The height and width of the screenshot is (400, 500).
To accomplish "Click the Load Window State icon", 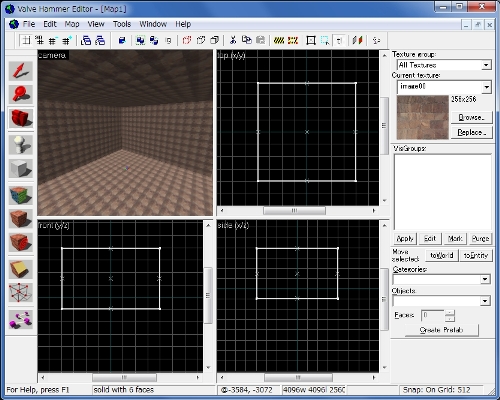I will point(86,41).
